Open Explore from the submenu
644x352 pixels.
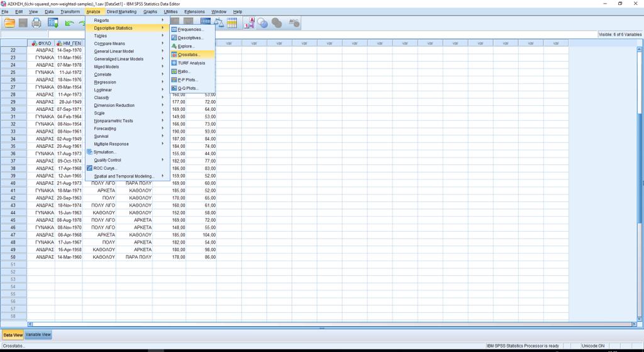[x=192, y=46]
